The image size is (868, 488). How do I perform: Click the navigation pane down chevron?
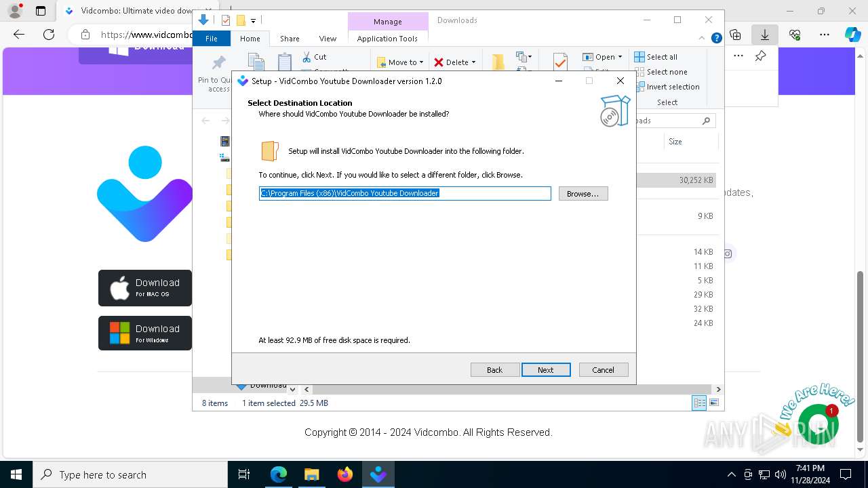point(292,389)
